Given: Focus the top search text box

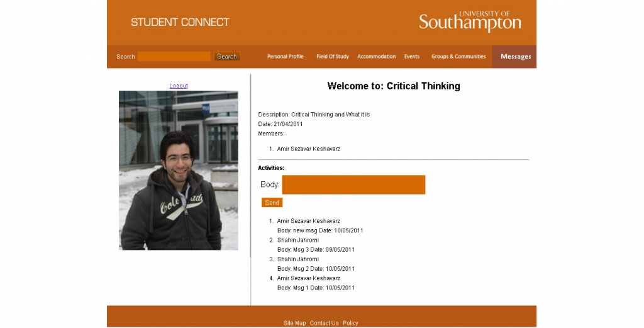Looking at the screenshot, I should [174, 57].
